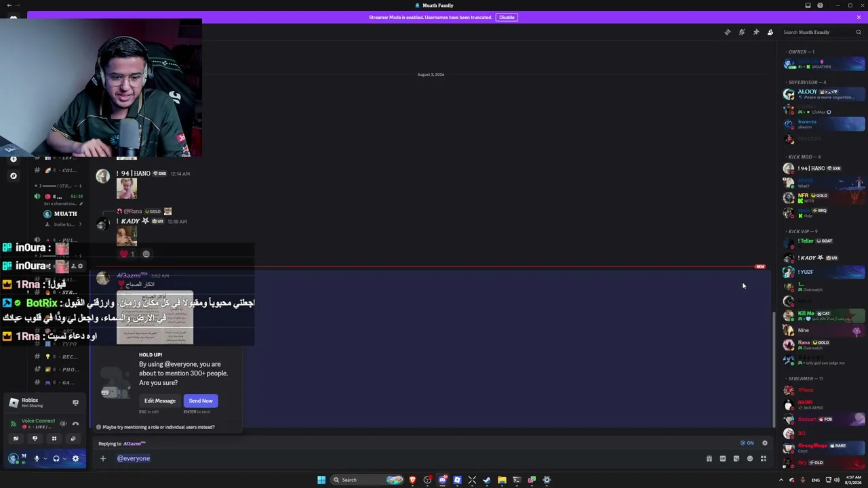Select member NFR in member list
Viewport: 868px width, 488px height.
pos(824,198)
